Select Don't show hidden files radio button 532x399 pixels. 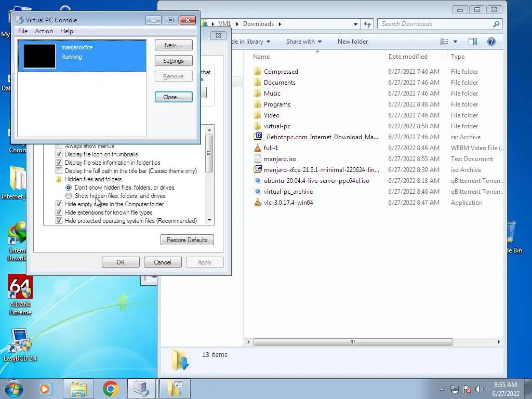click(x=69, y=187)
